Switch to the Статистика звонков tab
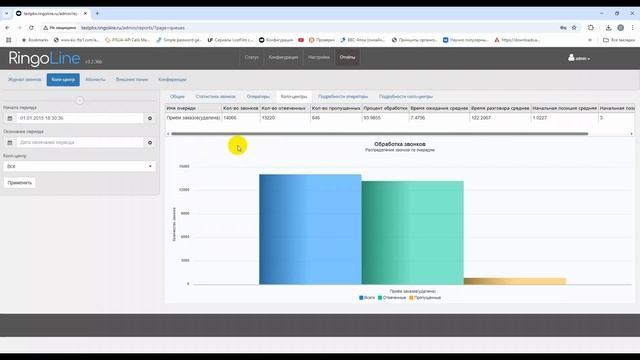Screen dimensions: 640x360 coord(216,97)
